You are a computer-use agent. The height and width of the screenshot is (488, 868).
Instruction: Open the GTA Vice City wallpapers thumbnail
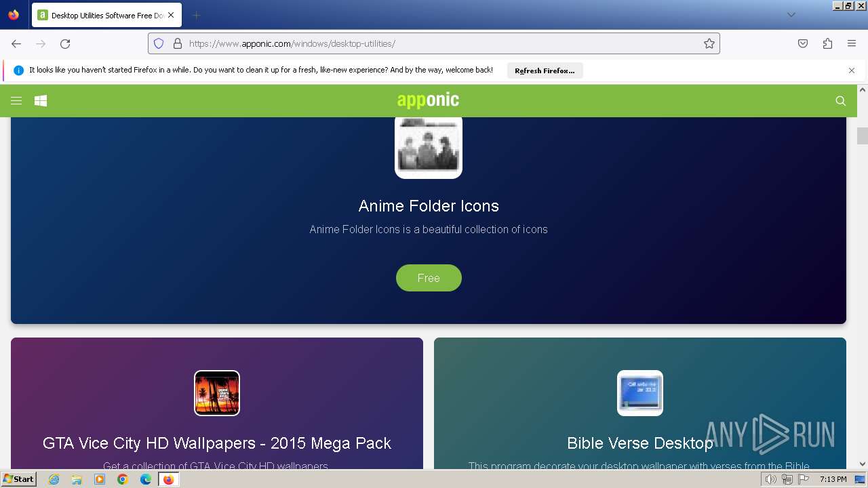[217, 393]
